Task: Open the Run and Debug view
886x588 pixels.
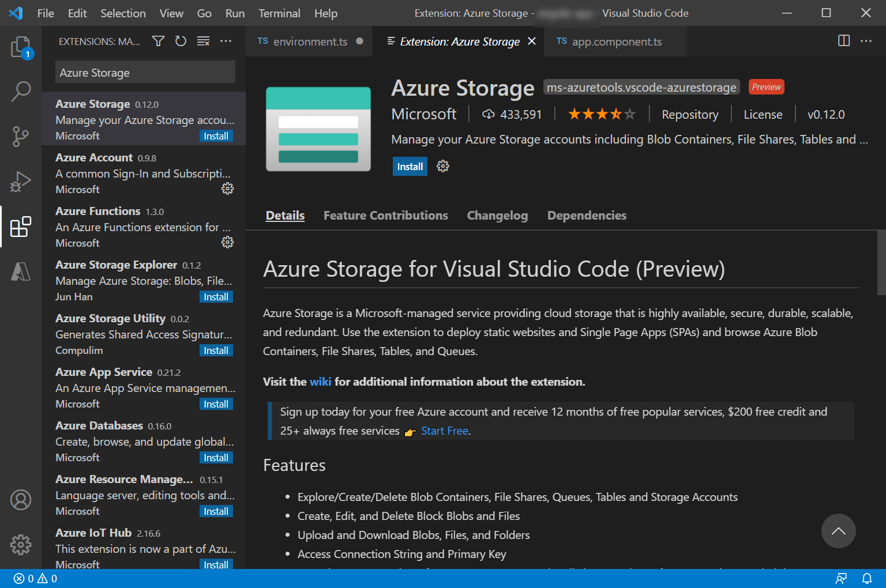Action: click(21, 182)
